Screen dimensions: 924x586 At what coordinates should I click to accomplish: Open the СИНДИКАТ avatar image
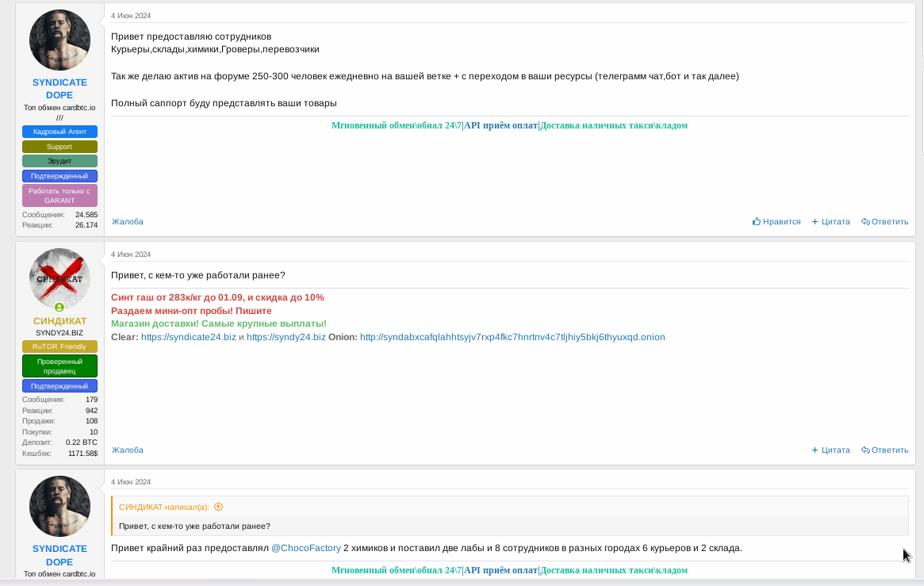59,278
